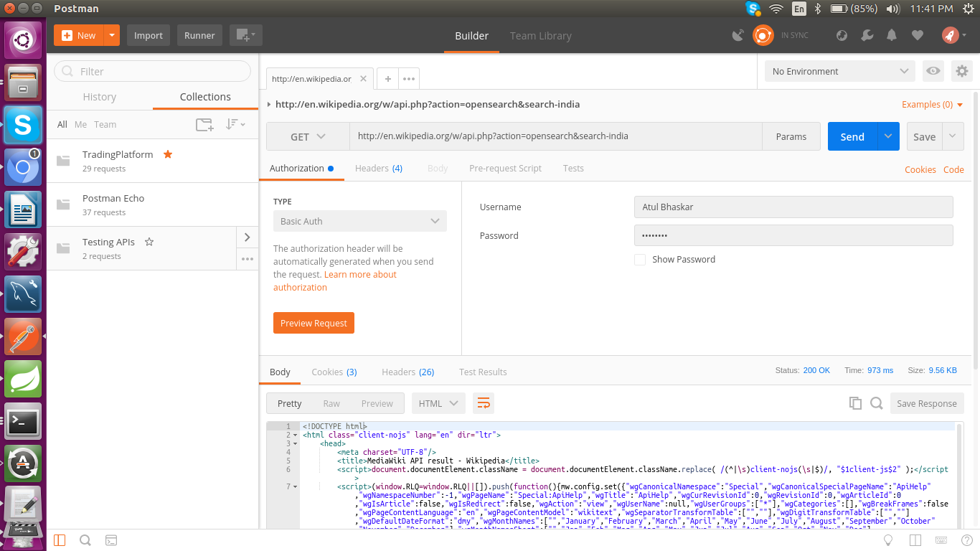Viewport: 980px width, 551px height.
Task: Open the Pre-request Script tab
Action: point(505,168)
